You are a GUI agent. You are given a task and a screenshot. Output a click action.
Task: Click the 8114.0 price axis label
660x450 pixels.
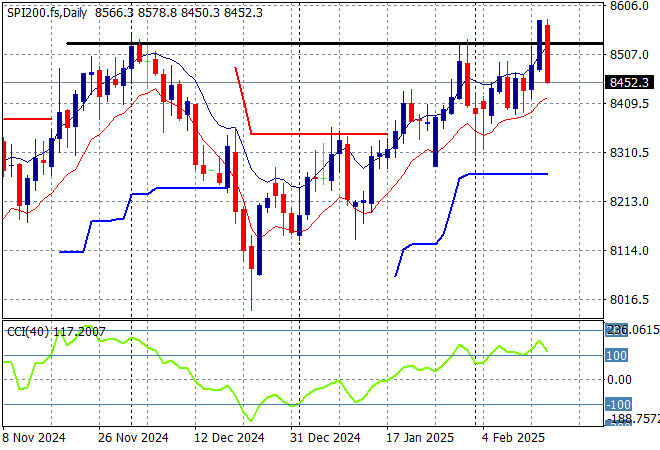click(629, 251)
